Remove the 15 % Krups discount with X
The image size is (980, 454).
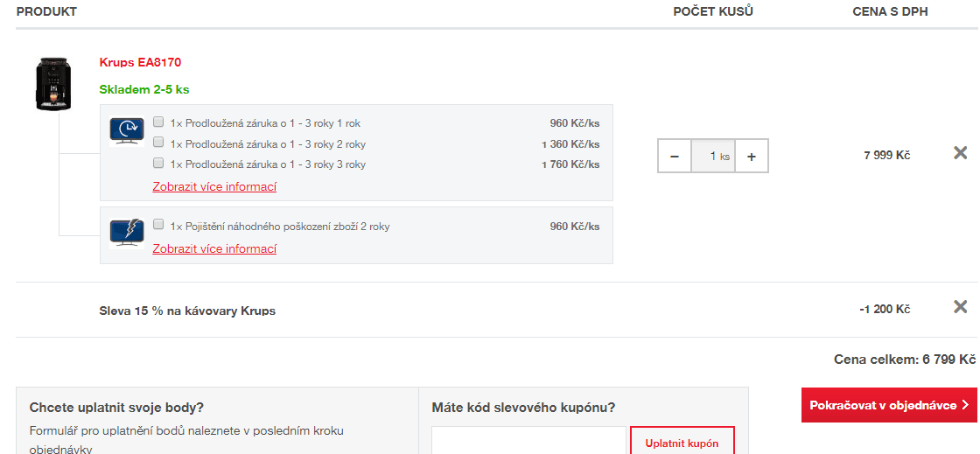(x=960, y=307)
